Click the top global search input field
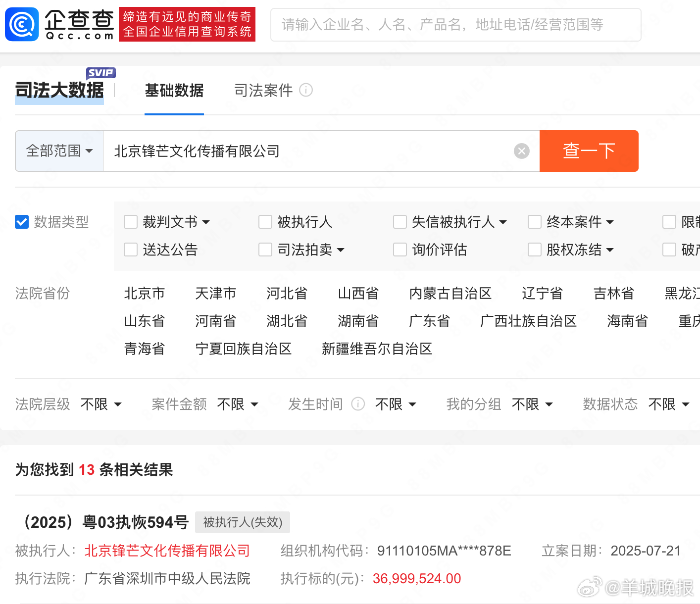 456,25
